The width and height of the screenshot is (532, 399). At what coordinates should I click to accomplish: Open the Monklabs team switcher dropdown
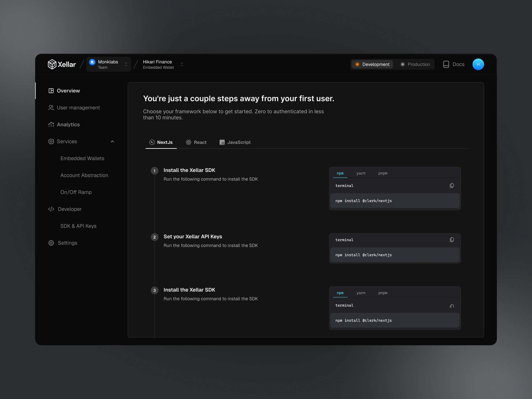point(109,64)
